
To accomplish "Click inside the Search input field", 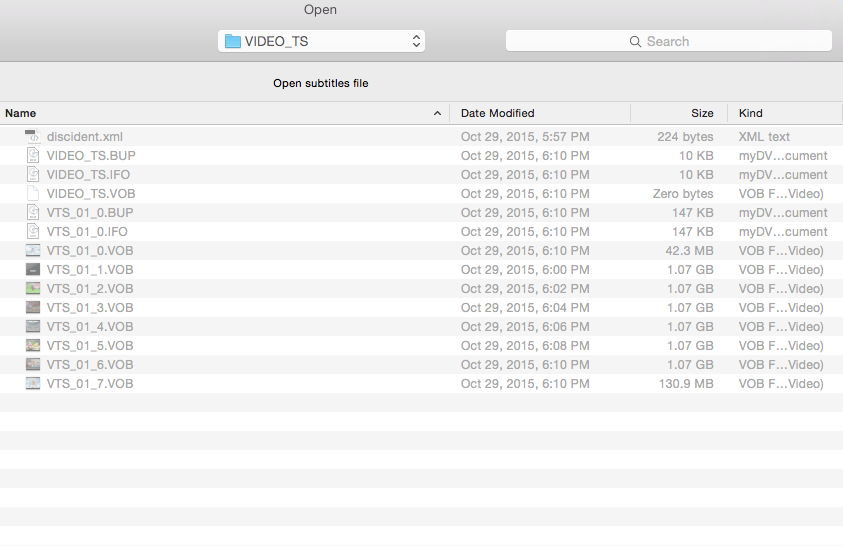I will point(720,42).
